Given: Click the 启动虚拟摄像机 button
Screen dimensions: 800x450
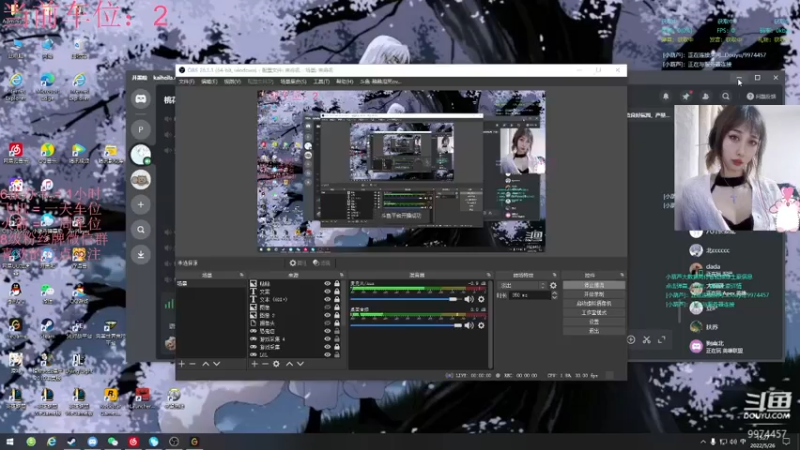Looking at the screenshot, I should tap(594, 304).
